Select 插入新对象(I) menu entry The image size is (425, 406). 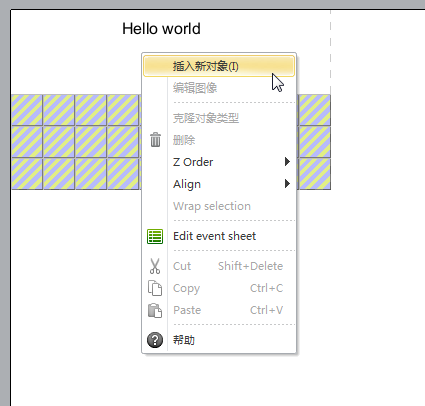coord(219,66)
